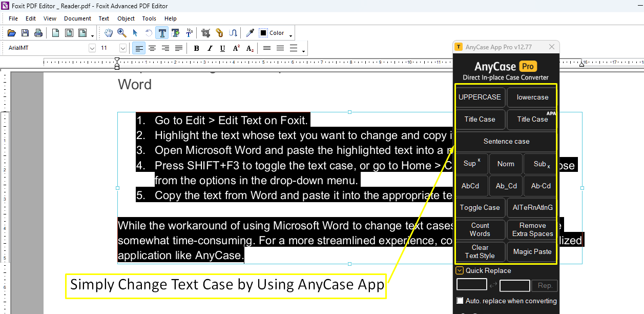The width and height of the screenshot is (644, 314).
Task: Convert text to UPPERCASE in AnyCase
Action: click(x=480, y=97)
